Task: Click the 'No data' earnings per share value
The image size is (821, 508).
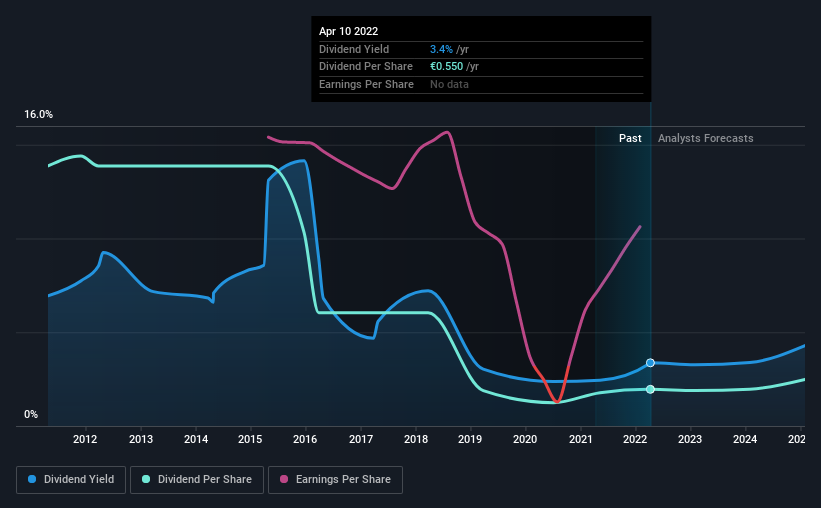Action: 449,84
